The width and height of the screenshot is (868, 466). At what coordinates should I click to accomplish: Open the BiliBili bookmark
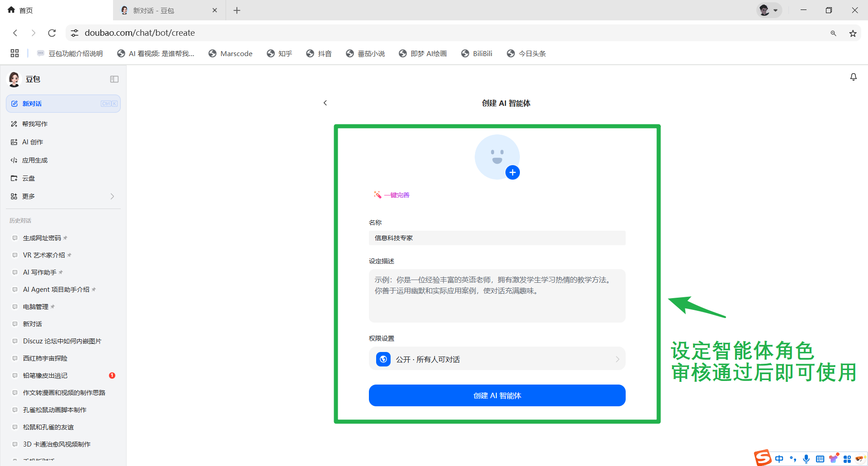point(477,53)
